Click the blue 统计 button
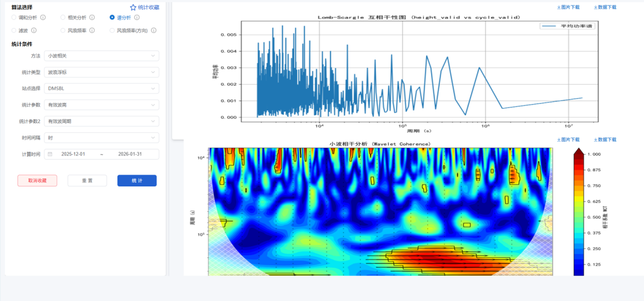The image size is (644, 301). [137, 181]
